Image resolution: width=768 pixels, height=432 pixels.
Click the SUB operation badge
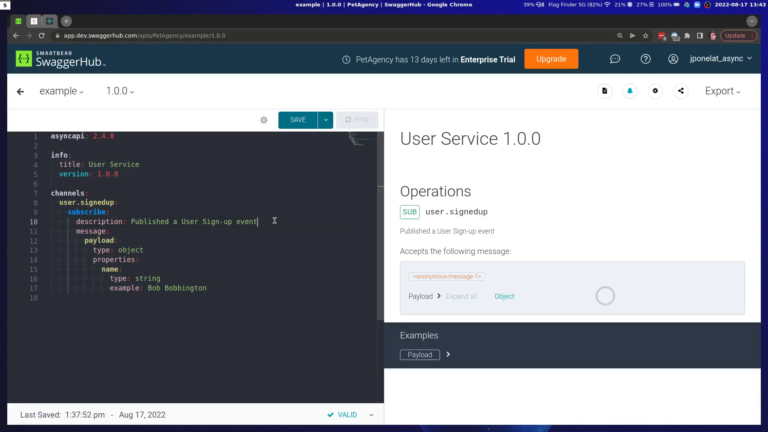409,212
